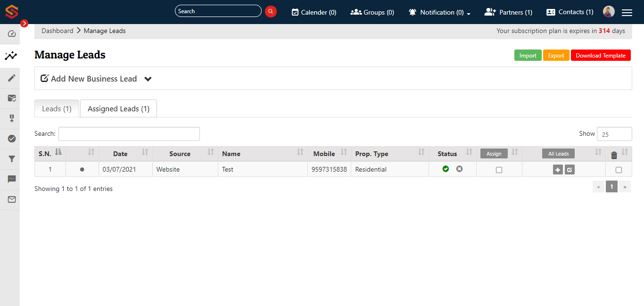Click the trash delete icon in header

tap(614, 155)
